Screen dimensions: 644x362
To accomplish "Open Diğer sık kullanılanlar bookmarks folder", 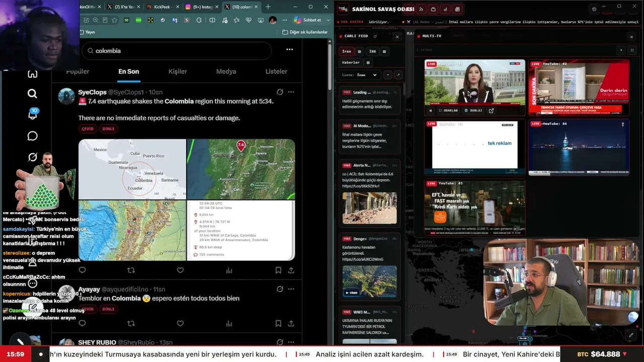I will (305, 32).
